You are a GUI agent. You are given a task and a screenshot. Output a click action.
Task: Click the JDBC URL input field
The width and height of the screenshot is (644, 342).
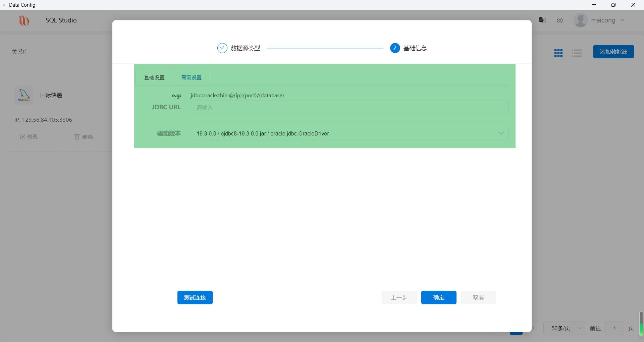pyautogui.click(x=349, y=107)
